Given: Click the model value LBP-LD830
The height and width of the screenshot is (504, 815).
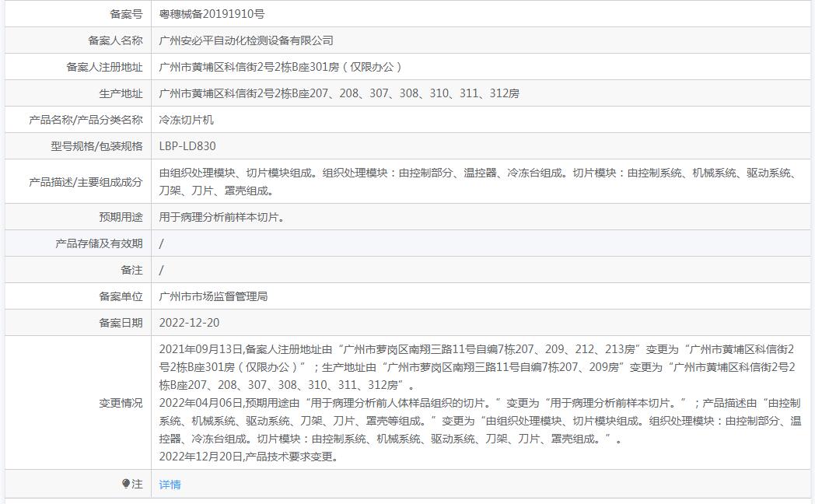Looking at the screenshot, I should point(187,146).
